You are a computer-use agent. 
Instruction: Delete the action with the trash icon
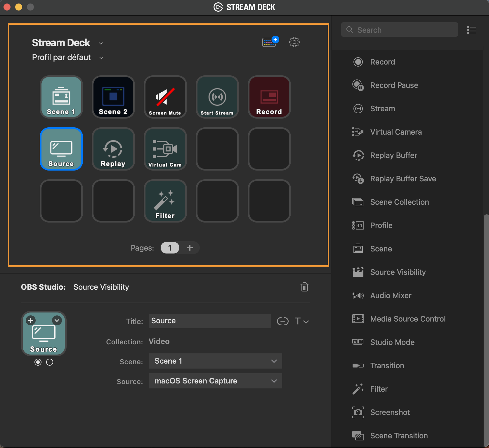[x=304, y=287]
